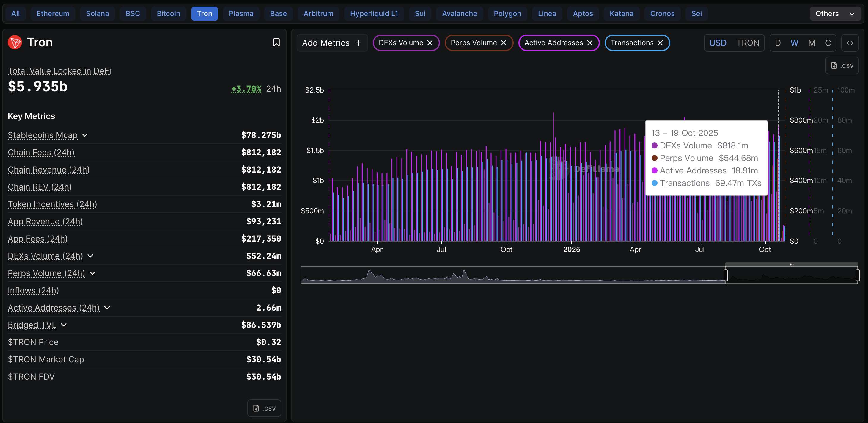This screenshot has width=868, height=423.
Task: Open embed code with brackets icon
Action: coord(850,43)
